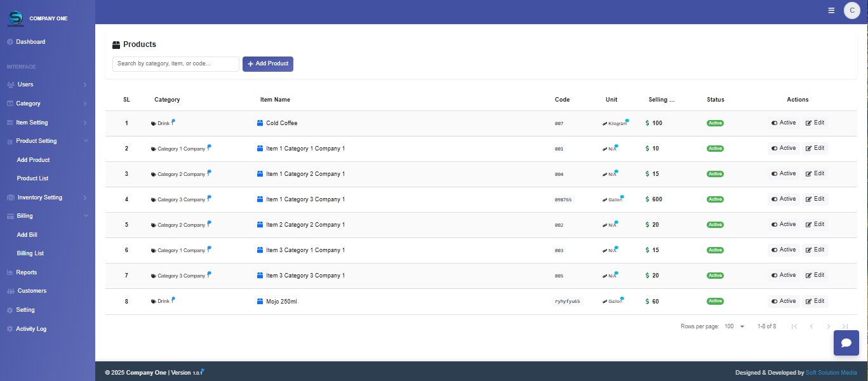Click the box icon beside Cold Coffee
868x381 pixels.
[x=260, y=123]
